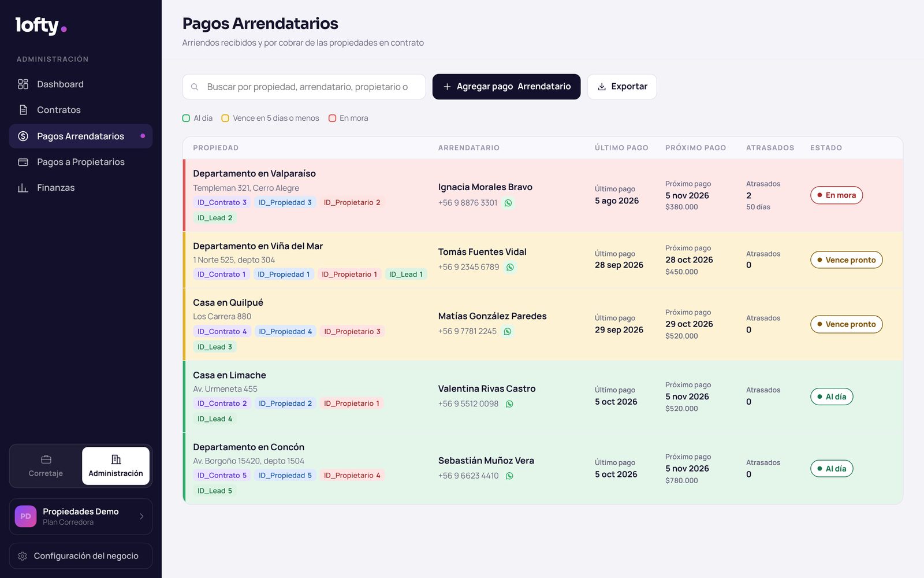
Task: Click Sebastián Muñoz Vera tenant name
Action: [486, 461]
